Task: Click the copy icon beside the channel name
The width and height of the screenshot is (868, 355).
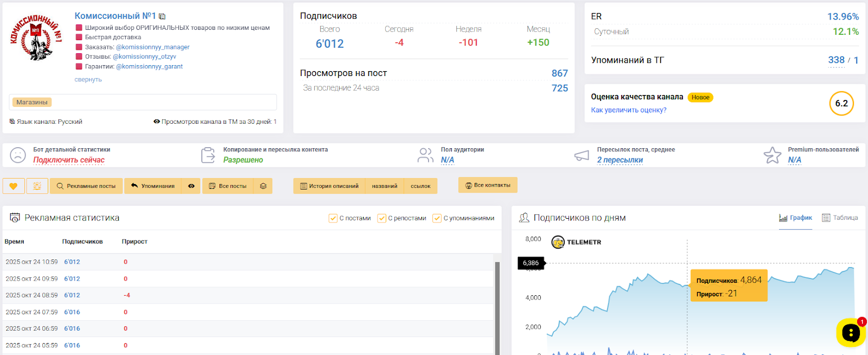Action: pyautogui.click(x=162, y=17)
